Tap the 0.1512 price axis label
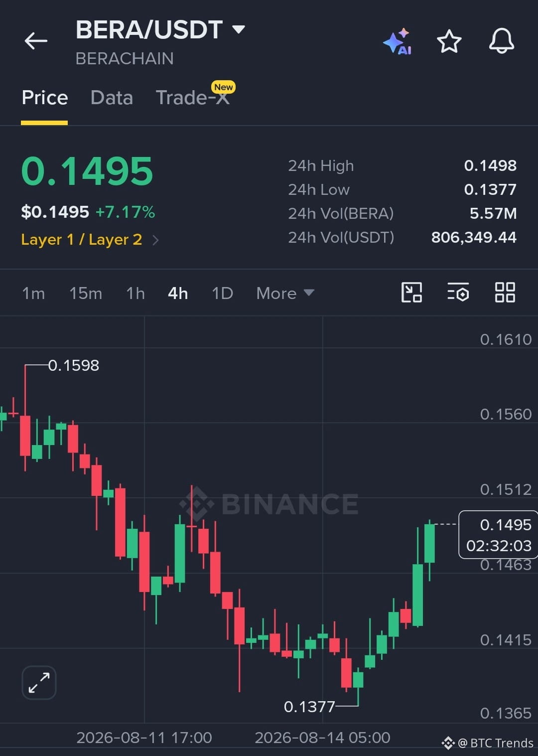Screen dimensions: 538x756 click(x=506, y=489)
